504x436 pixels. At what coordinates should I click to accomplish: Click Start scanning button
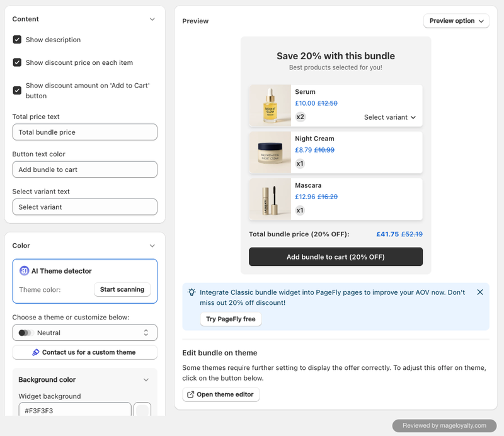[122, 289]
